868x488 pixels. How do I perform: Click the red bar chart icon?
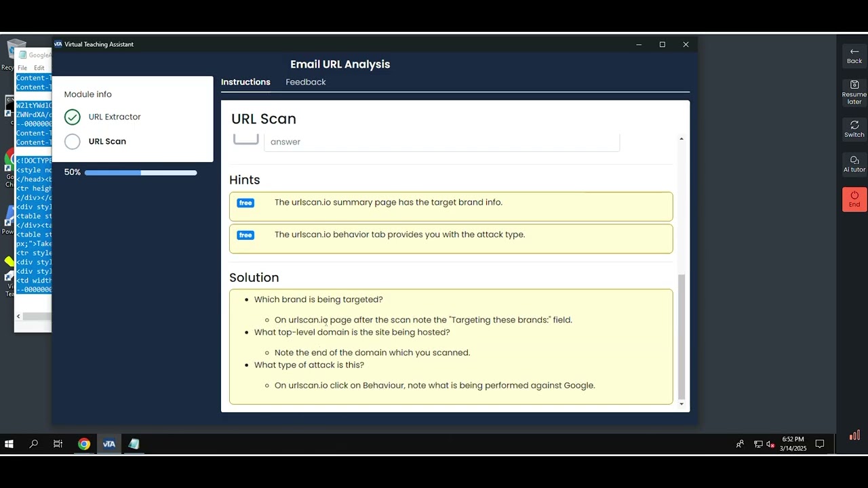click(x=854, y=435)
